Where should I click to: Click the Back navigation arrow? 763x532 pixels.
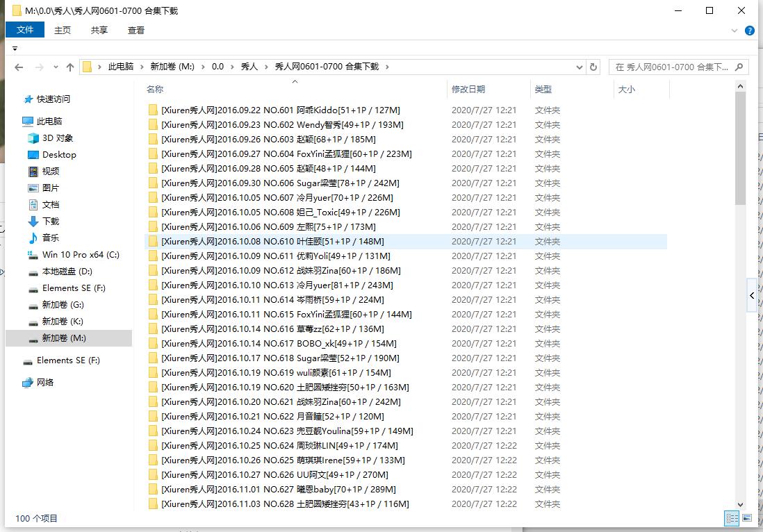tap(19, 67)
